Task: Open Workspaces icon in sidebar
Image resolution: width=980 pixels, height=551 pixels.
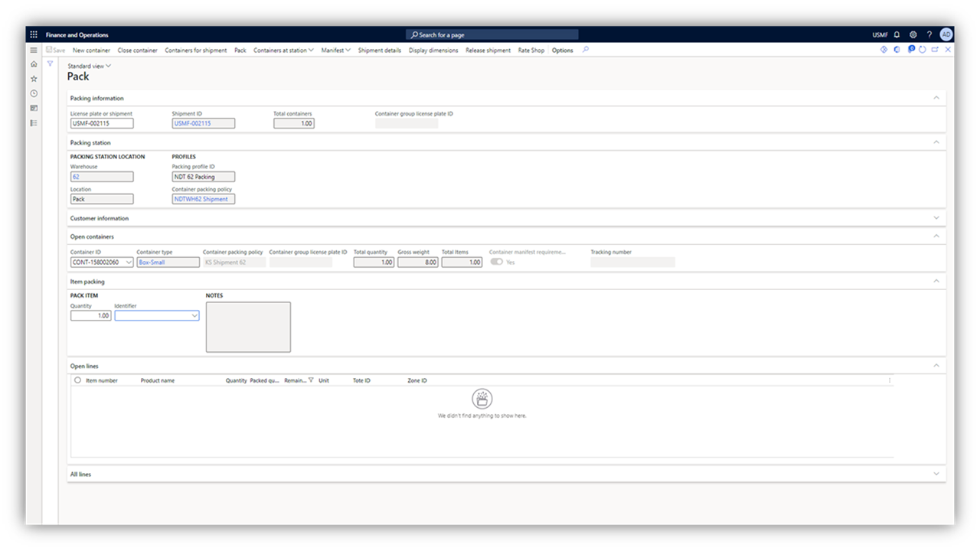Action: [x=34, y=108]
